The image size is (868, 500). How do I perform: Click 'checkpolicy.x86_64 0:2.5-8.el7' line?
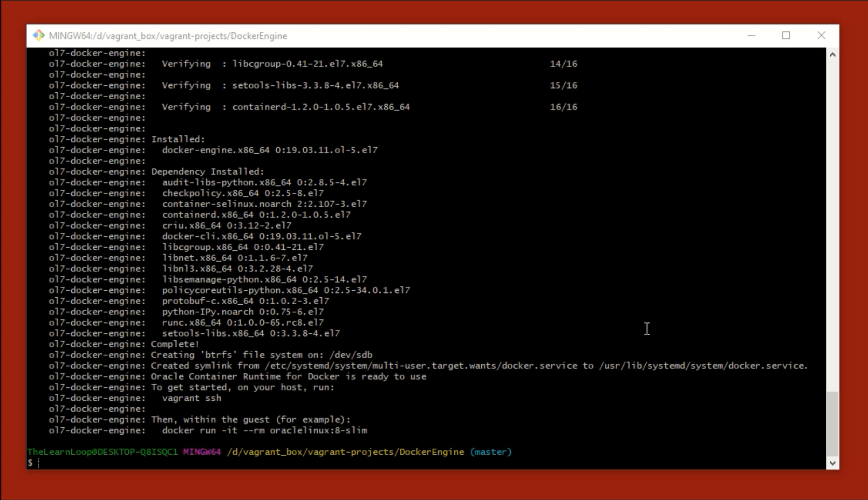point(243,193)
